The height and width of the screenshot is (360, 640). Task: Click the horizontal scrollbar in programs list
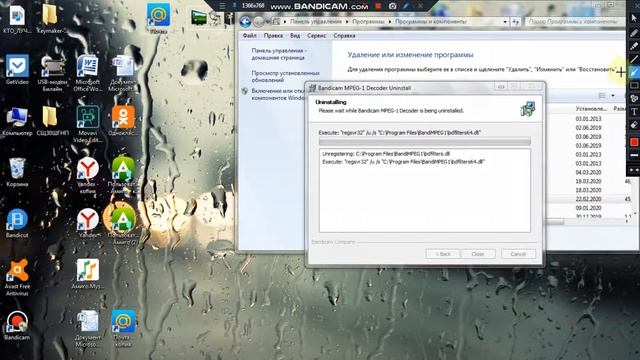click(x=555, y=221)
